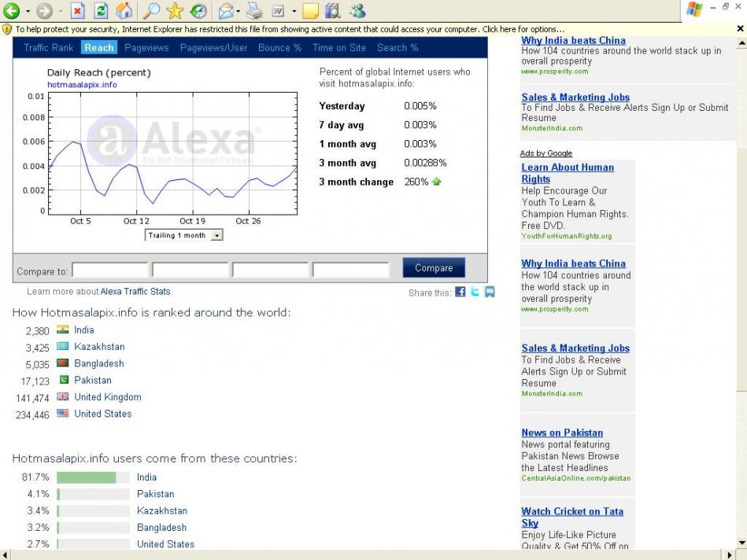Click the third Compare to input field
This screenshot has height=560, width=747.
[x=270, y=270]
